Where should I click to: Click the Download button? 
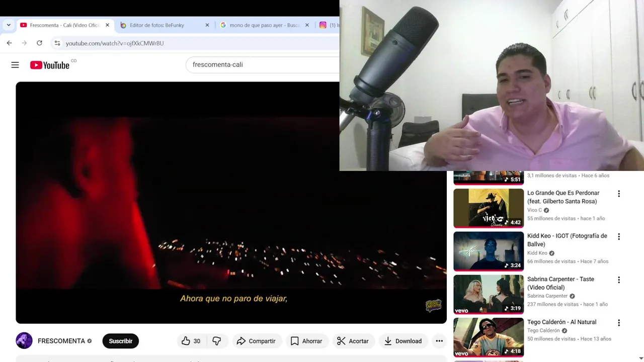(x=403, y=341)
